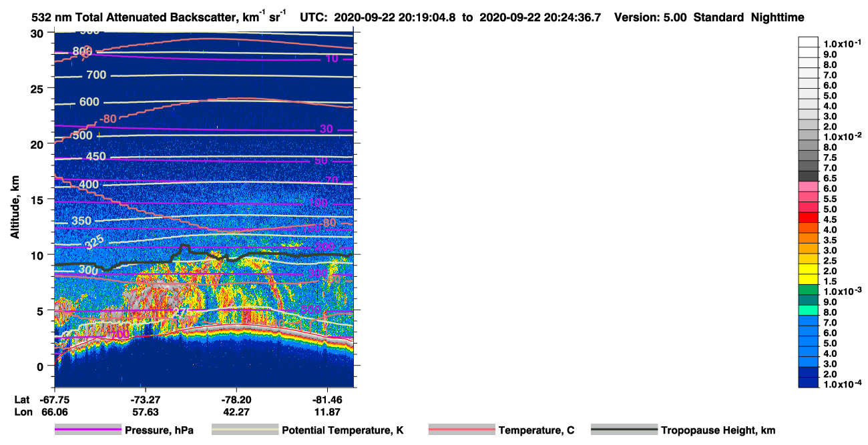Click the longitude value 57.63

(x=145, y=412)
